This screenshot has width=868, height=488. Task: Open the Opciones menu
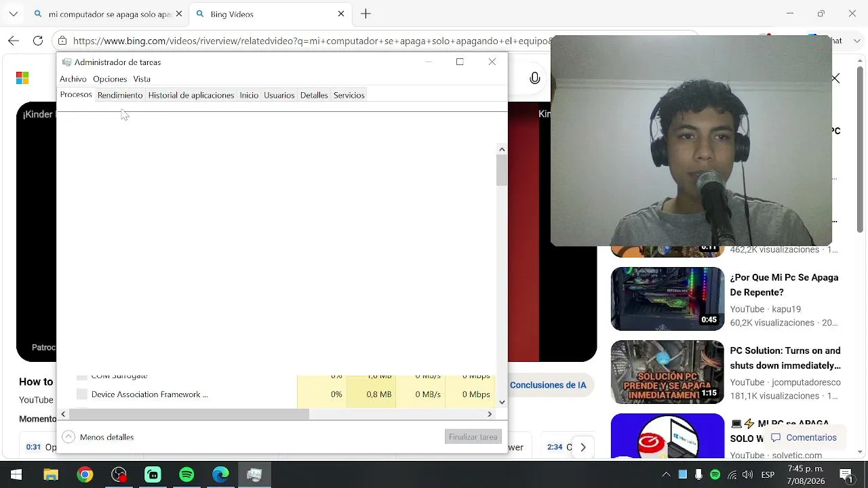pos(110,79)
